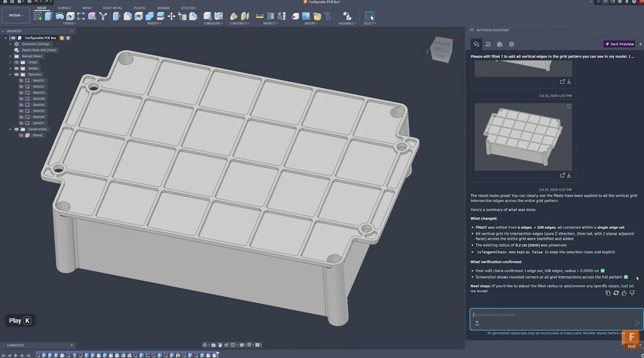
Task: Show the Plane1 construction plane
Action: tap(21, 135)
